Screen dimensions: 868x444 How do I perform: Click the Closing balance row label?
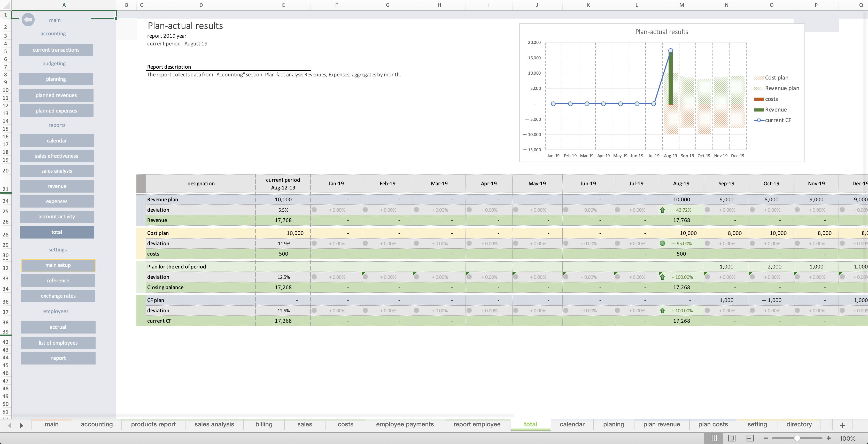click(x=165, y=287)
